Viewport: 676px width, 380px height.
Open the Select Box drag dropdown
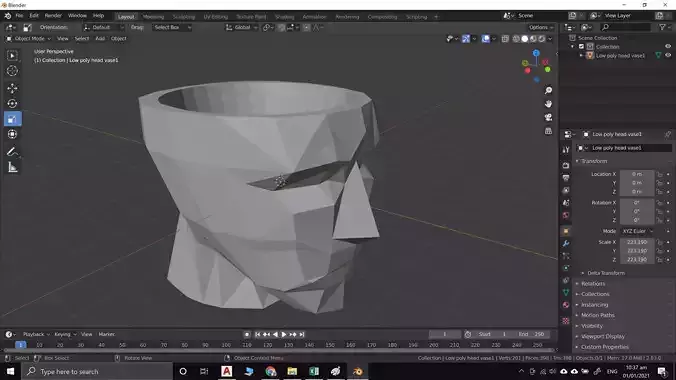pos(172,28)
